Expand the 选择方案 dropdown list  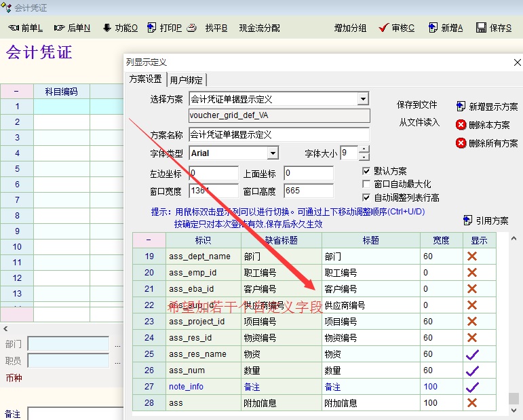pyautogui.click(x=363, y=99)
